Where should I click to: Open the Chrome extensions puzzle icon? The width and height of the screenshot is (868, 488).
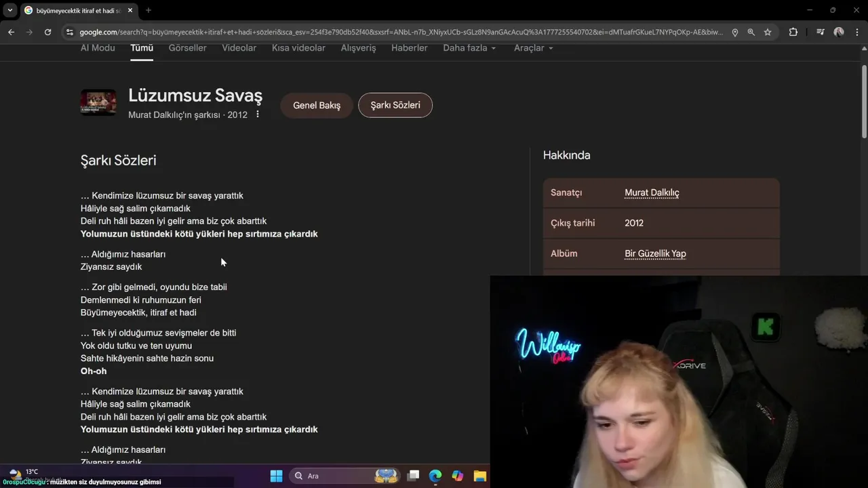click(x=793, y=32)
